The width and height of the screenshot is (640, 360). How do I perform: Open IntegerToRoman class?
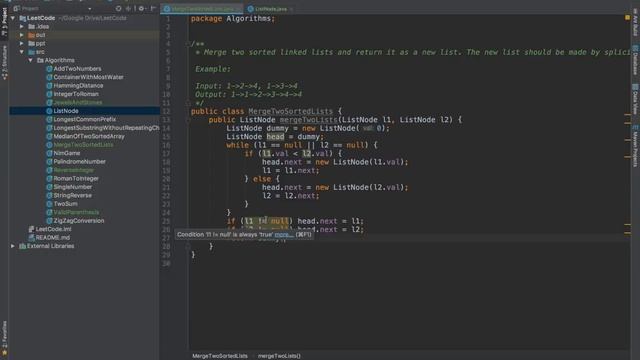tap(76, 94)
